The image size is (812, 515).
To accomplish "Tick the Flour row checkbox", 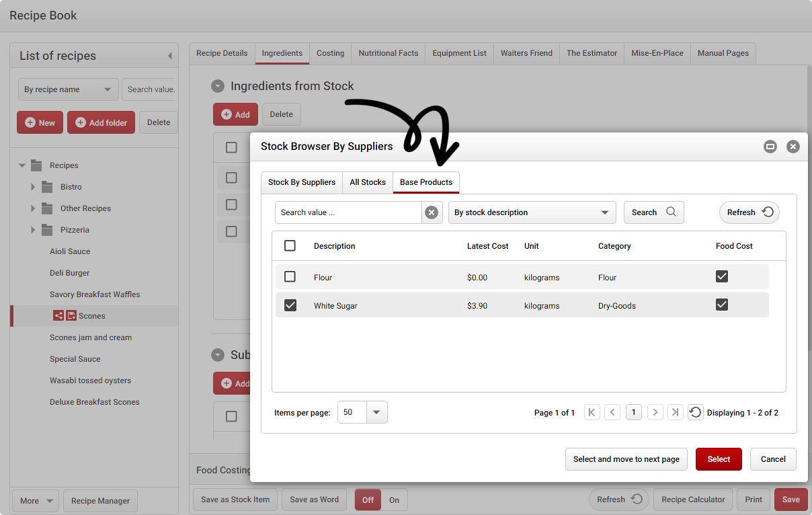I will pyautogui.click(x=290, y=277).
